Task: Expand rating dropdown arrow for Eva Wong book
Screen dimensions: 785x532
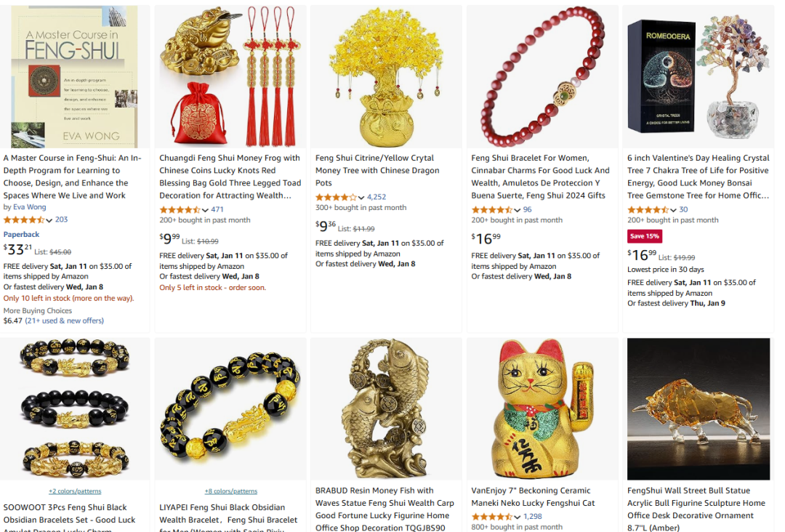Action: (x=49, y=220)
